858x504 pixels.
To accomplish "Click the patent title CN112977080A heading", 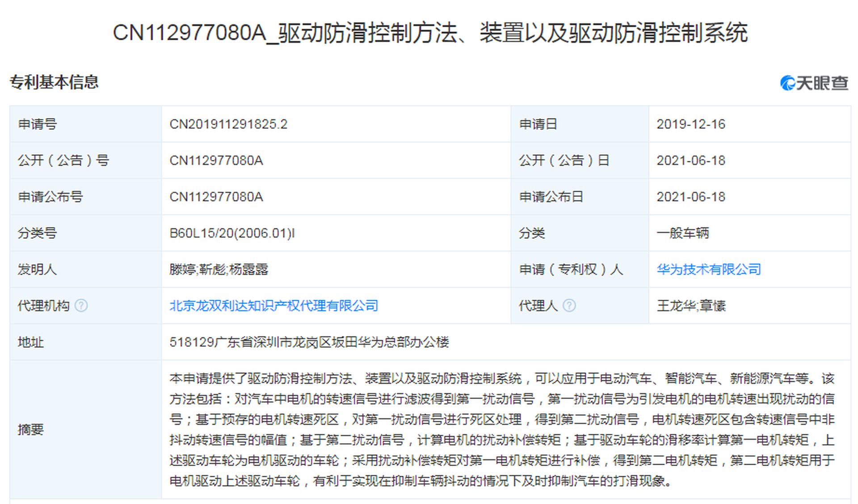I will tap(430, 33).
